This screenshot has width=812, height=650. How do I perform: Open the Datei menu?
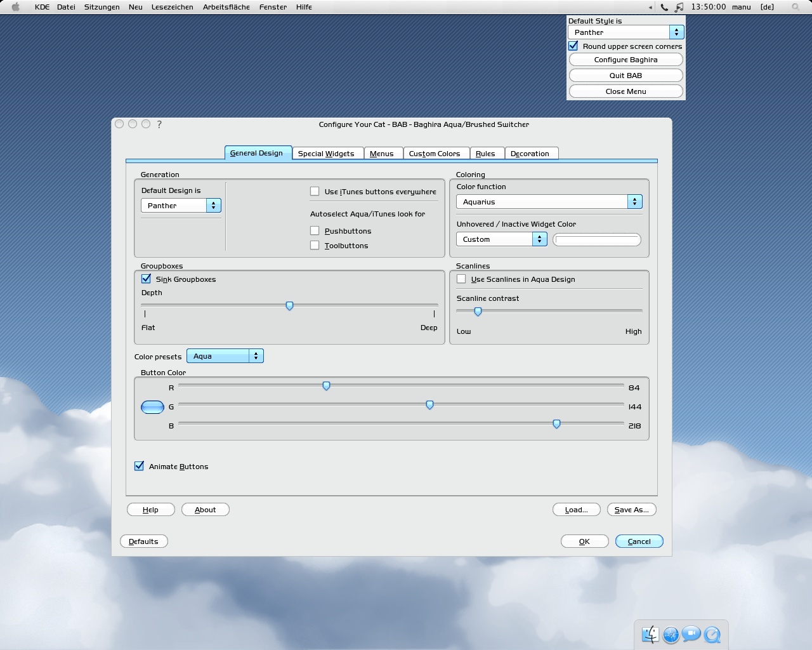(66, 7)
